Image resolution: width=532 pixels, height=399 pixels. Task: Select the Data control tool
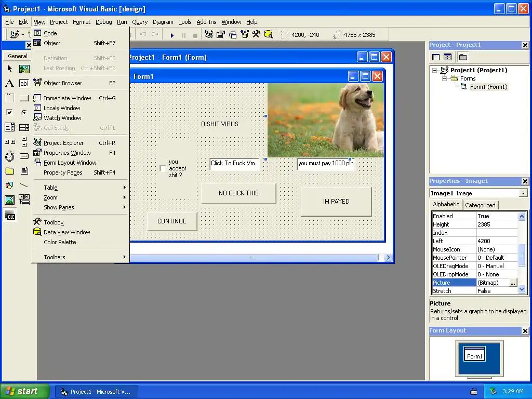(24, 200)
